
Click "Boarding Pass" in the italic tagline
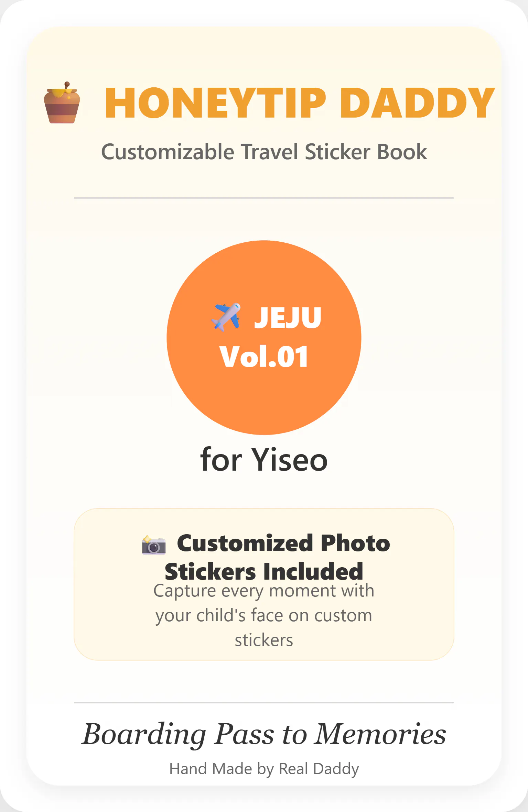click(x=177, y=734)
